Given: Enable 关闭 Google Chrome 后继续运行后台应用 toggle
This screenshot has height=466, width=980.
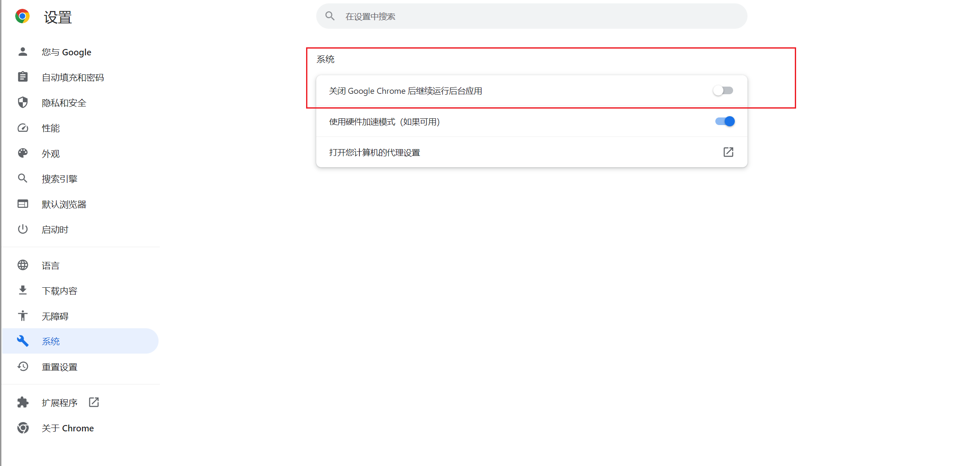Looking at the screenshot, I should (723, 90).
